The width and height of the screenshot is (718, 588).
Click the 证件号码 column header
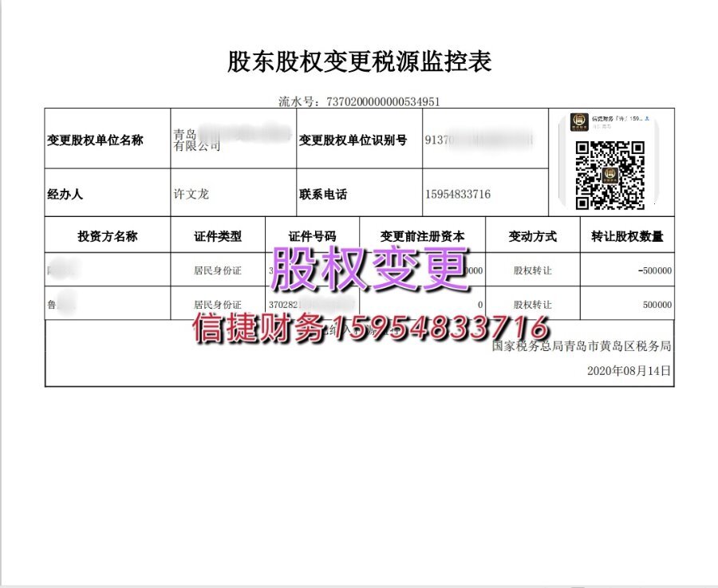click(312, 236)
